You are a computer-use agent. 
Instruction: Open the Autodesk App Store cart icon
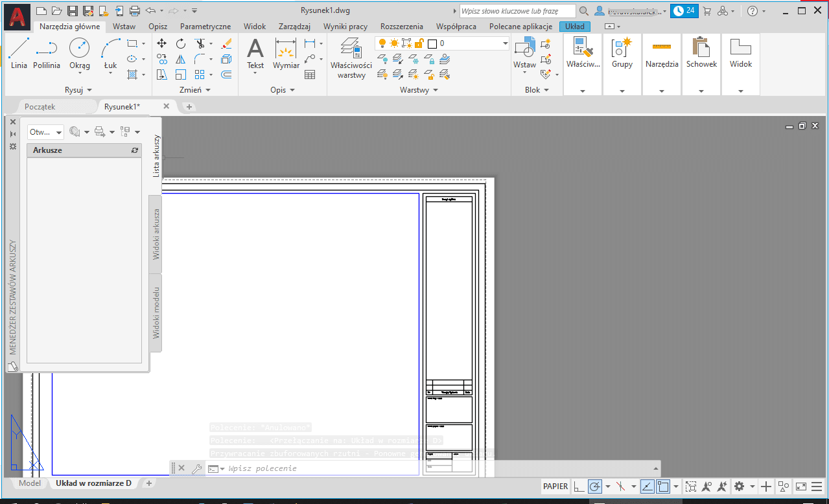[706, 11]
